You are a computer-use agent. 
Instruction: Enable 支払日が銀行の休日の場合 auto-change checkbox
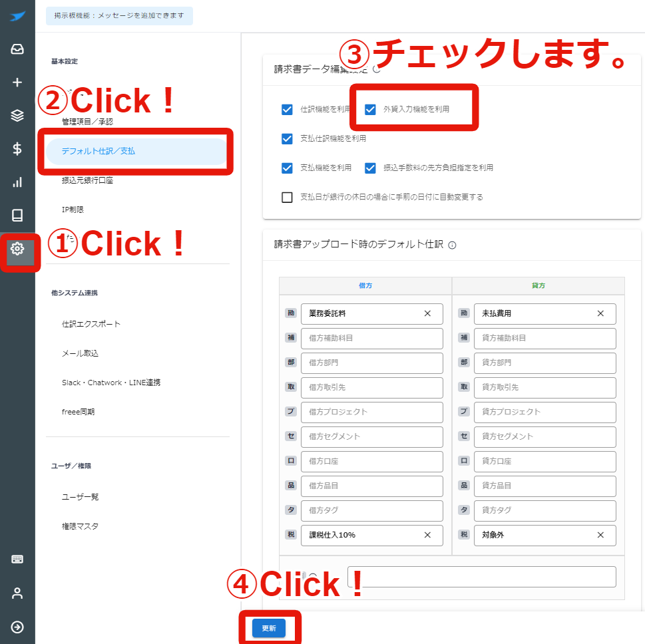tap(287, 198)
